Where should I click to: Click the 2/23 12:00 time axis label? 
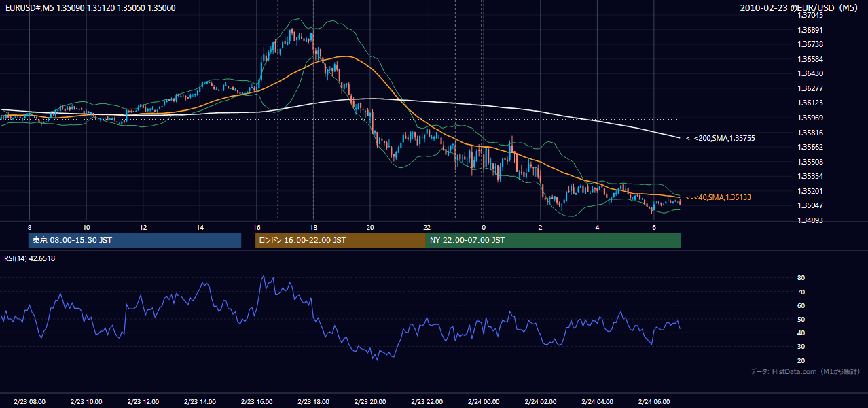click(x=143, y=402)
